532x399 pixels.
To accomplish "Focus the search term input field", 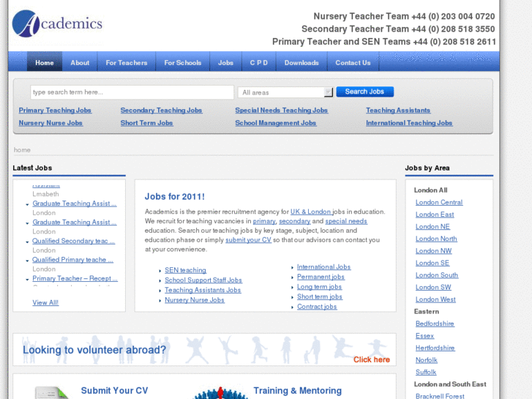I will [x=132, y=92].
